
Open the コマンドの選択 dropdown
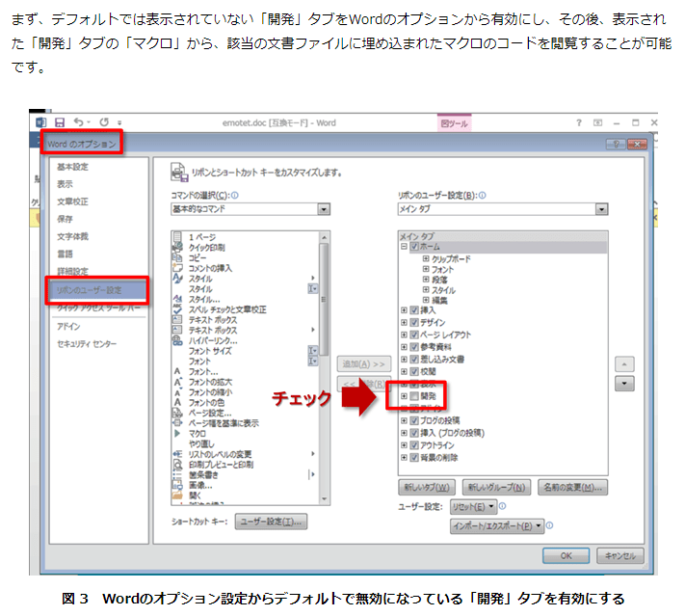[x=324, y=209]
